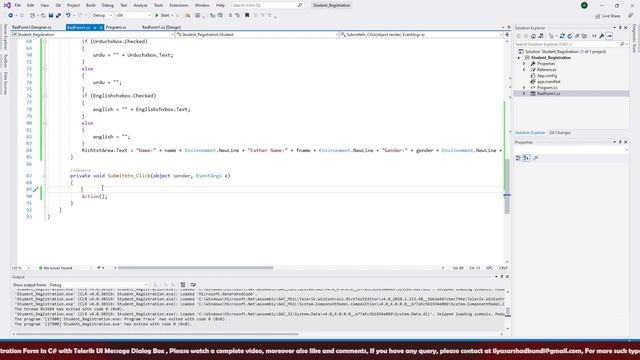Close the Properties panel

click(626, 142)
